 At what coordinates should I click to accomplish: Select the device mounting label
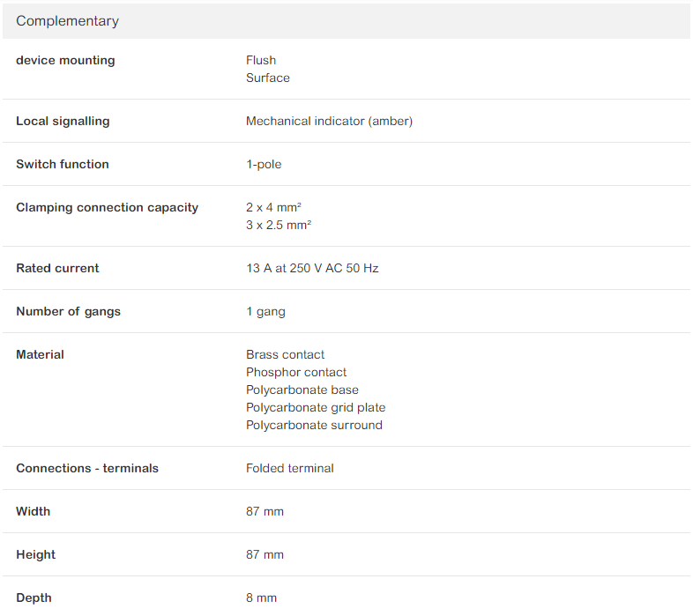point(65,60)
